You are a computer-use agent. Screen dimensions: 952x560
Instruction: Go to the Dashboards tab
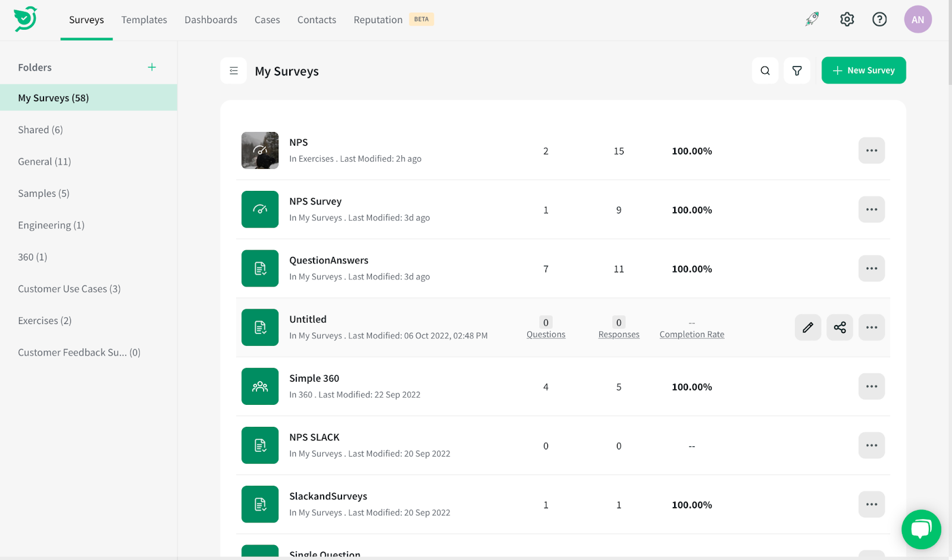click(x=211, y=20)
